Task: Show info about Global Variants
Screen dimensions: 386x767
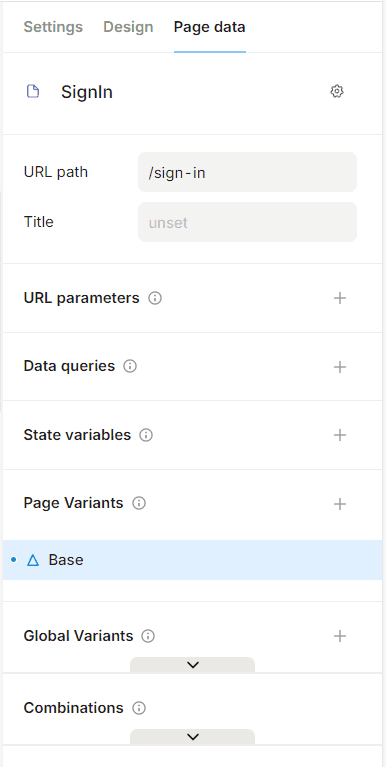Action: coord(148,636)
